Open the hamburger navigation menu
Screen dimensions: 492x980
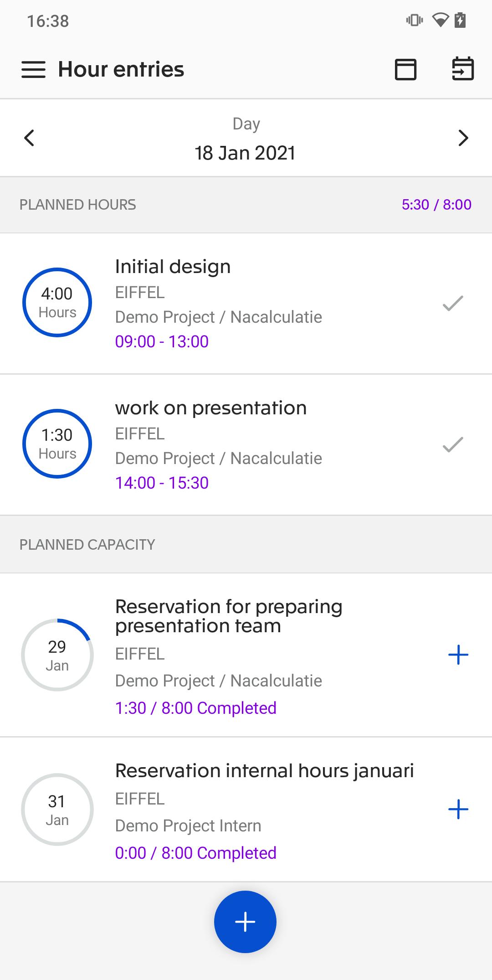[x=33, y=70]
